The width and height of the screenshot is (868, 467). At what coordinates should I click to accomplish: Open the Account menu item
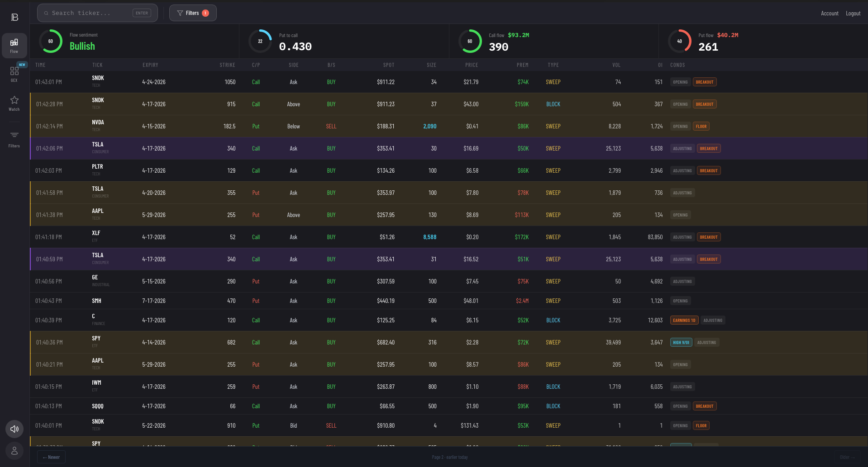point(830,13)
